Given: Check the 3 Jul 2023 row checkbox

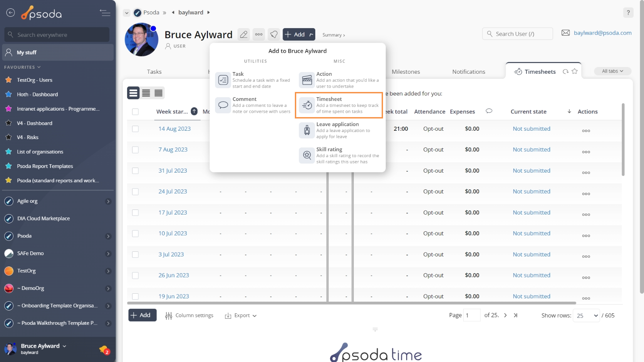Looking at the screenshot, I should click(x=135, y=254).
